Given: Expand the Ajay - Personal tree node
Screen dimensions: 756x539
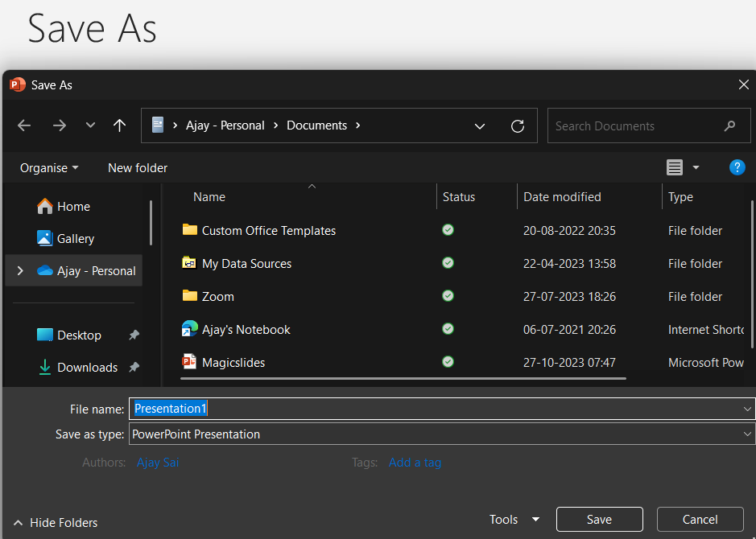Looking at the screenshot, I should (x=20, y=271).
